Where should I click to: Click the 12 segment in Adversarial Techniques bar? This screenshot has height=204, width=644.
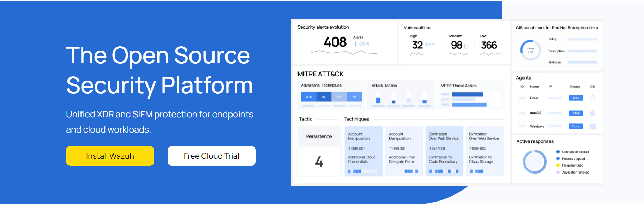355,97
